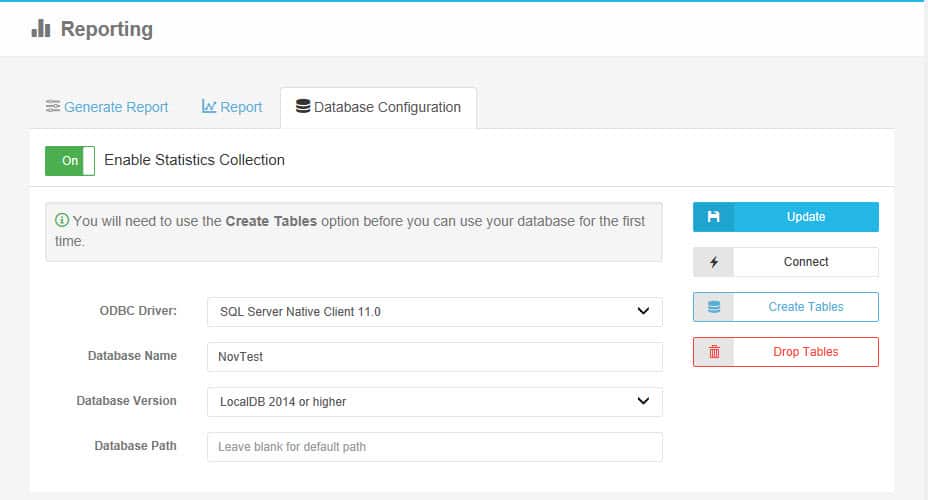The width and height of the screenshot is (928, 500).
Task: Click the database stack icon on Create Tables
Action: click(x=713, y=307)
